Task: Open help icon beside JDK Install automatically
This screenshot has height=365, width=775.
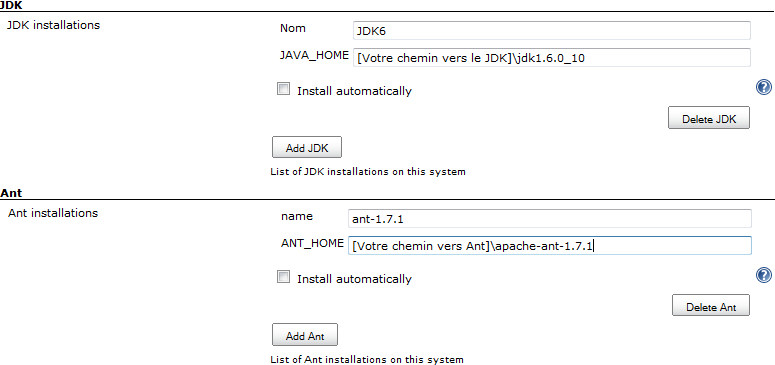Action: (x=764, y=88)
